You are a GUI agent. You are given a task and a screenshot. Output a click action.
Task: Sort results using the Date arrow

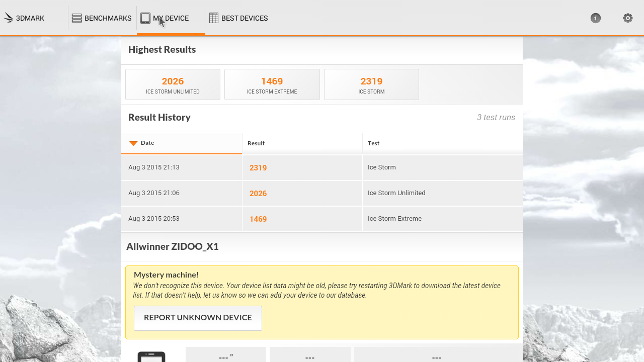pos(133,143)
